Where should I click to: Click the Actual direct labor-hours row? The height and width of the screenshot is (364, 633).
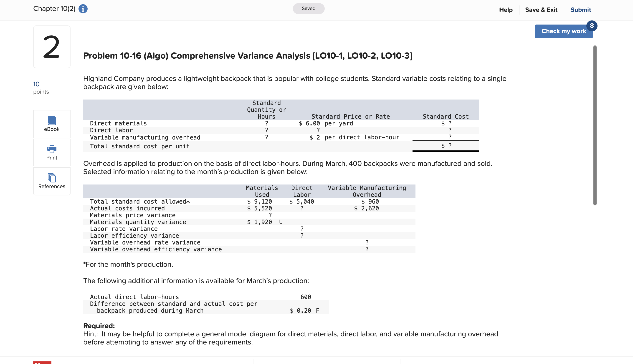134,297
